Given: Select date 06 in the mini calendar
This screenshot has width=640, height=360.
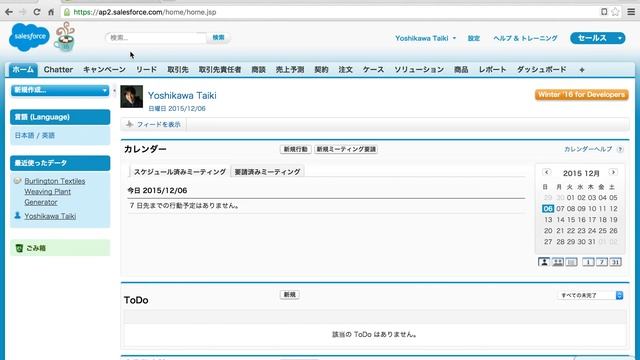Looking at the screenshot, I should click(x=548, y=209).
